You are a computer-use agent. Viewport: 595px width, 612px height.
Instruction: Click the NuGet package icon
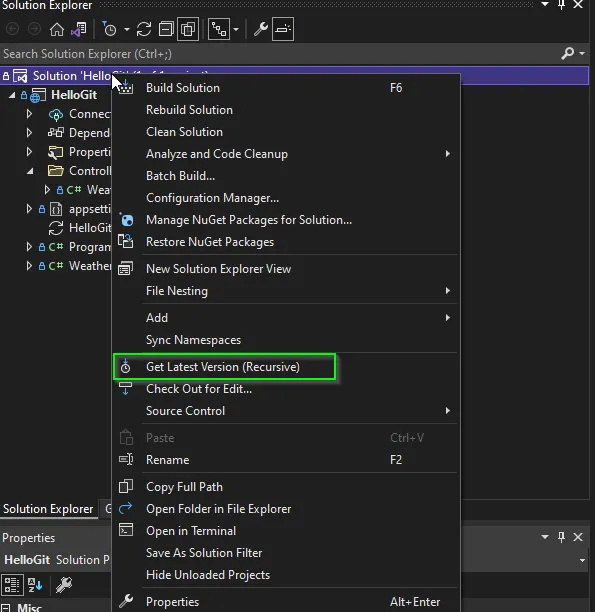click(x=126, y=220)
